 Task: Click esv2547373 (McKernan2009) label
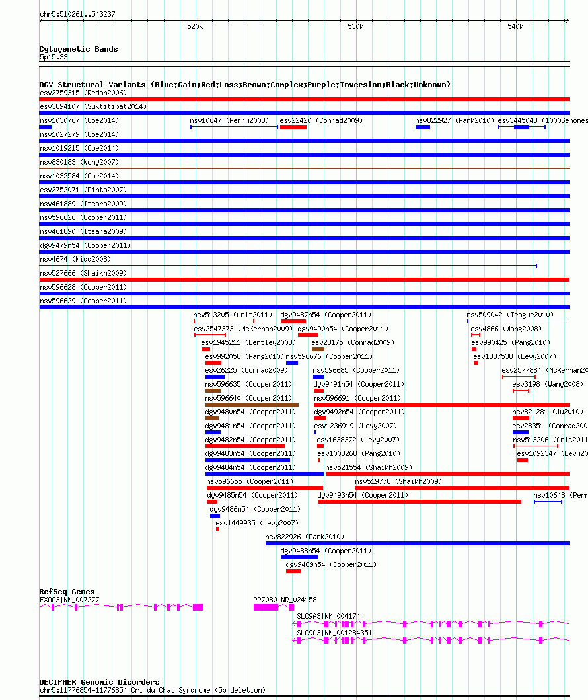243,329
